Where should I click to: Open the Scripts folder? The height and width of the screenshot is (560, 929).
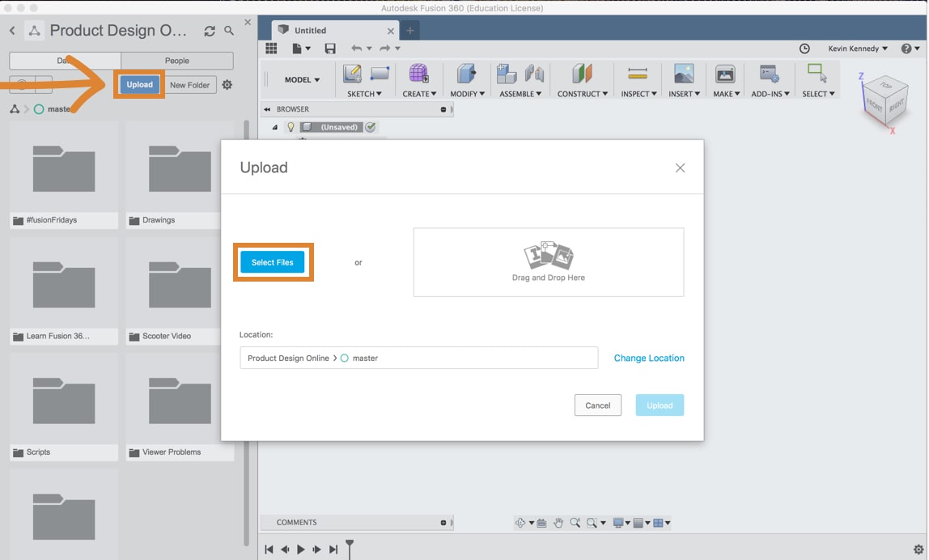pos(64,408)
